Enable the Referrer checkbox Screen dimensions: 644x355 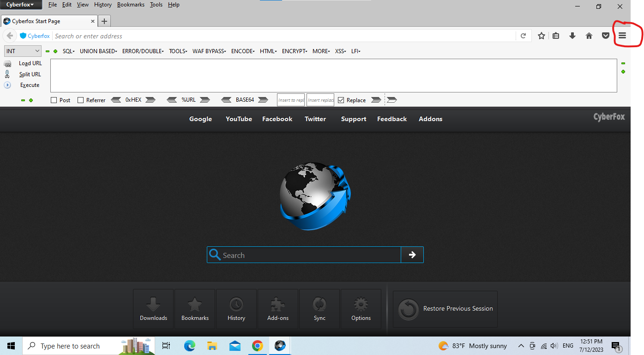click(81, 100)
